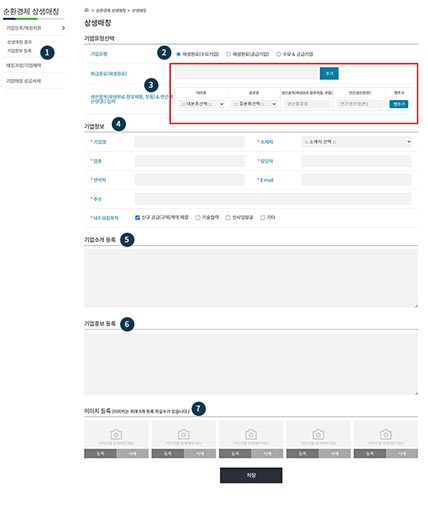Viewport: 428px width, 520px height.
Task: Click the blue 행추가 button in the table row
Action: click(x=399, y=104)
